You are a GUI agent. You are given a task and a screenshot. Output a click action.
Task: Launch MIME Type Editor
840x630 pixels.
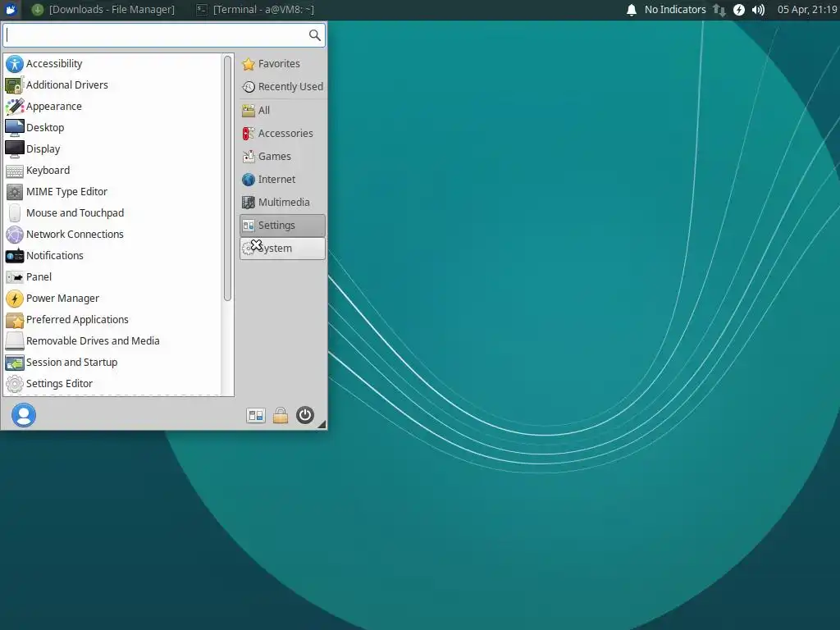point(112,192)
